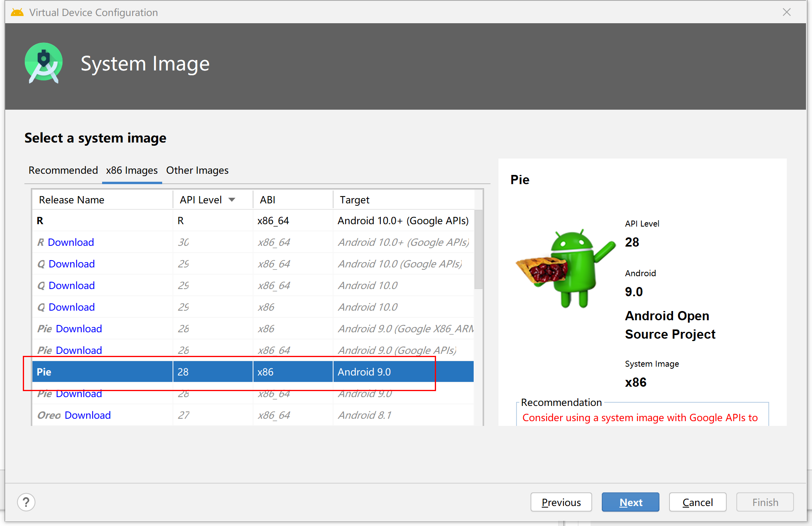Switch to the Recommended tab

[x=63, y=170]
